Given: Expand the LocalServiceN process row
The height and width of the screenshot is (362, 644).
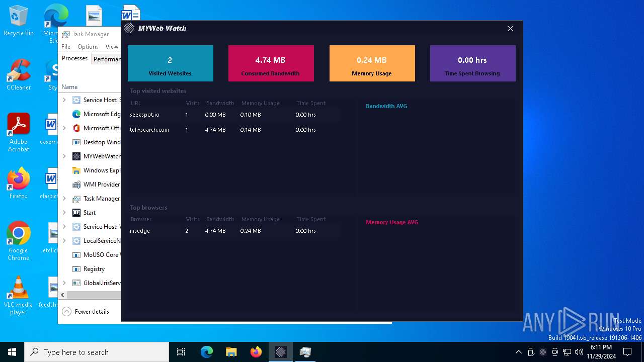Looking at the screenshot, I should (64, 241).
